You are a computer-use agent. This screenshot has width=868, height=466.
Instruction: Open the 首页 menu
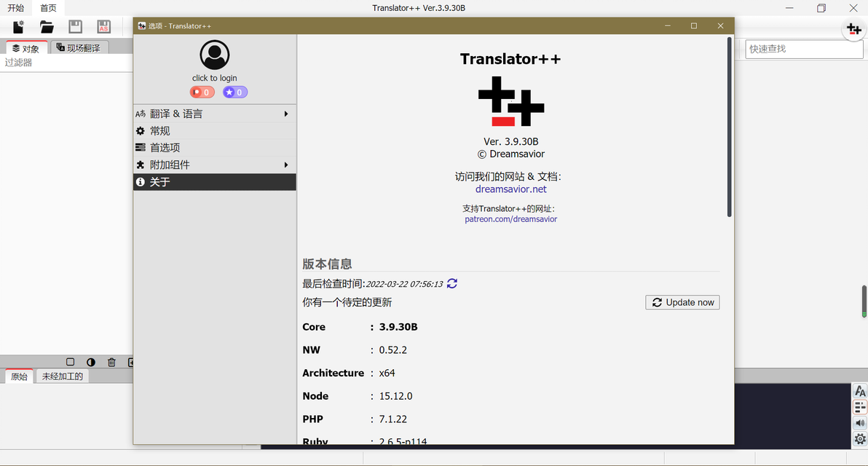click(x=48, y=8)
